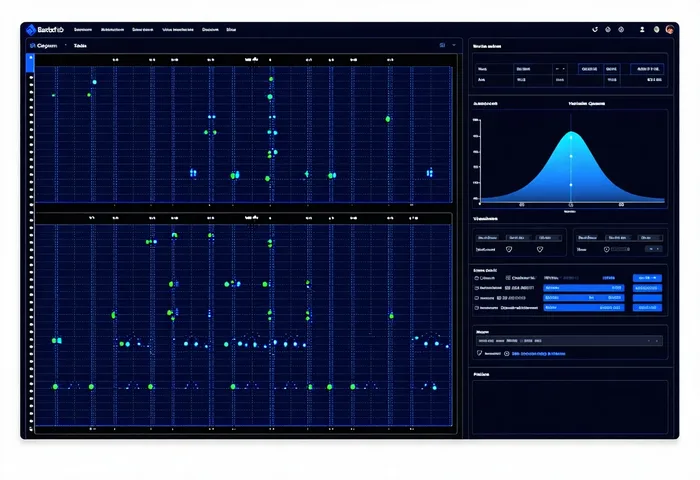Click the green globe icon beside avatar
Screen dimensions: 700x480
[656, 29]
